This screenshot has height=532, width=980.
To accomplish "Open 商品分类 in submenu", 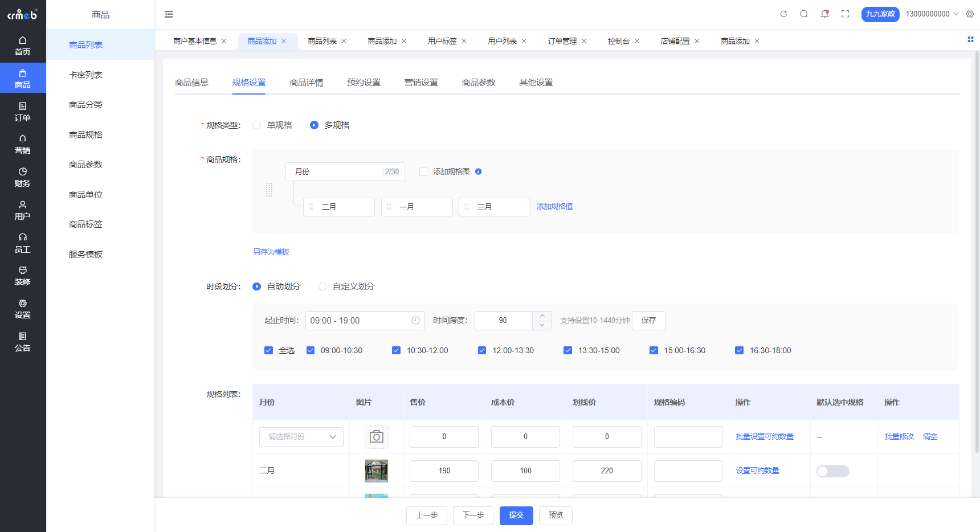I will pyautogui.click(x=100, y=105).
